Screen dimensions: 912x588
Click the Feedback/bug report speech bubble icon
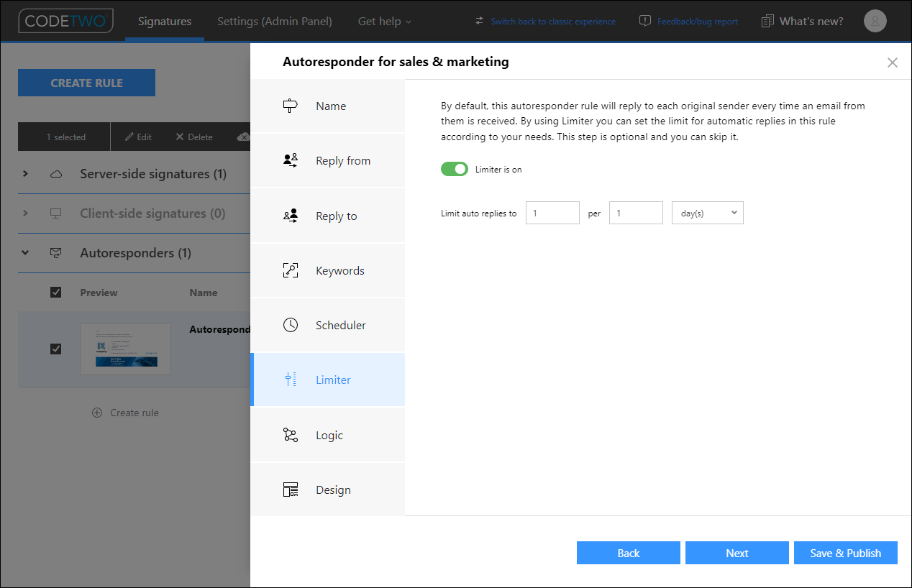[645, 21]
